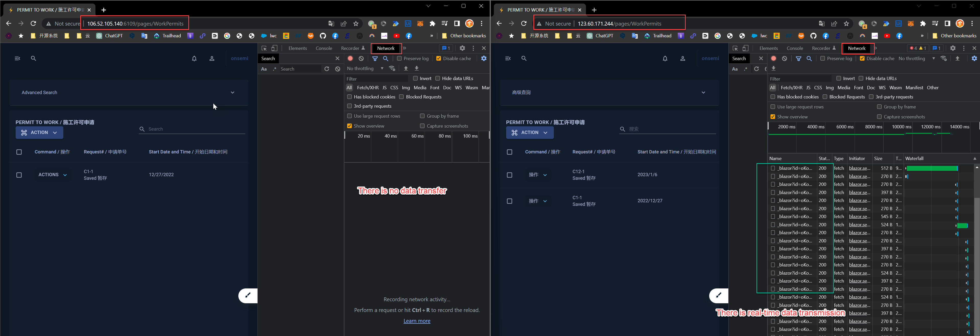Collapse the Advanced Search section
Image resolution: width=980 pixels, height=336 pixels.
(x=232, y=92)
